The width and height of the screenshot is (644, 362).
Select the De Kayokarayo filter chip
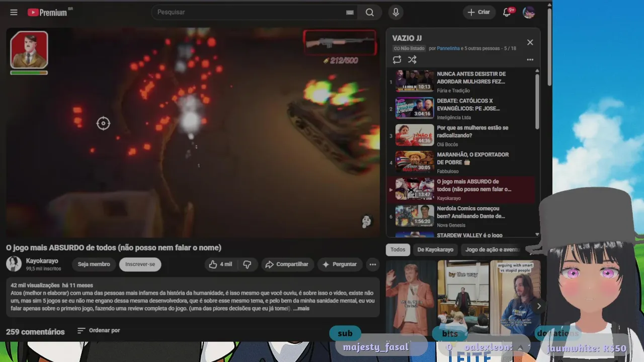[435, 250]
